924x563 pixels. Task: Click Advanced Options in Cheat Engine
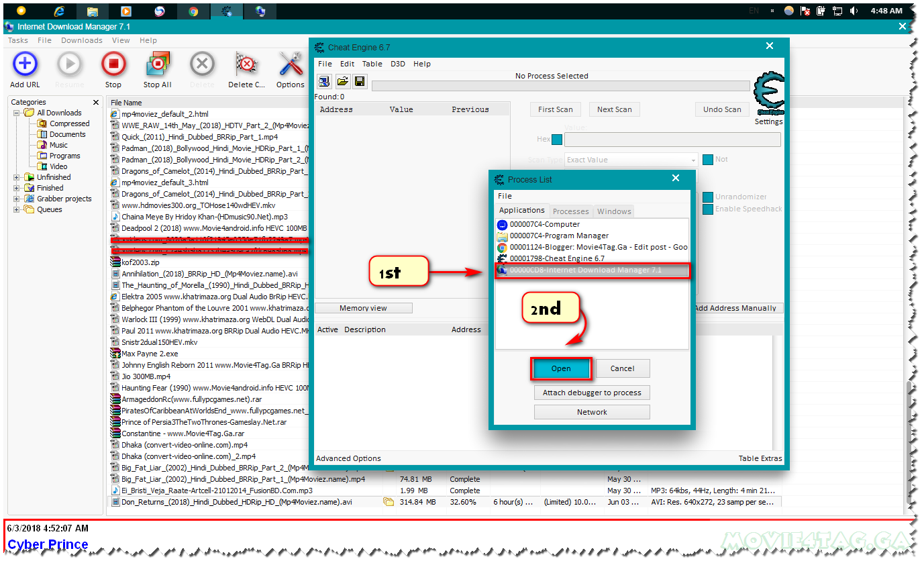click(x=348, y=458)
